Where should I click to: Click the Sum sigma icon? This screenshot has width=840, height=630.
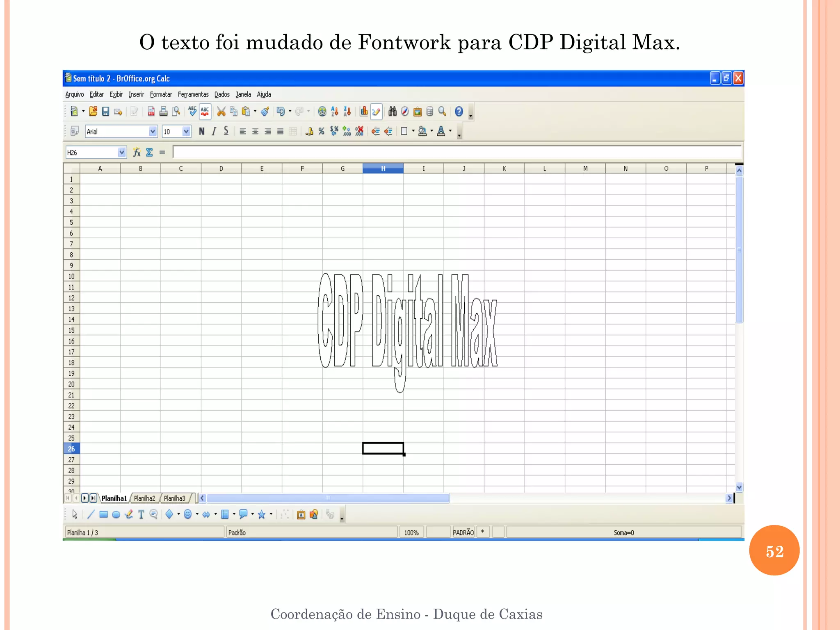click(149, 153)
